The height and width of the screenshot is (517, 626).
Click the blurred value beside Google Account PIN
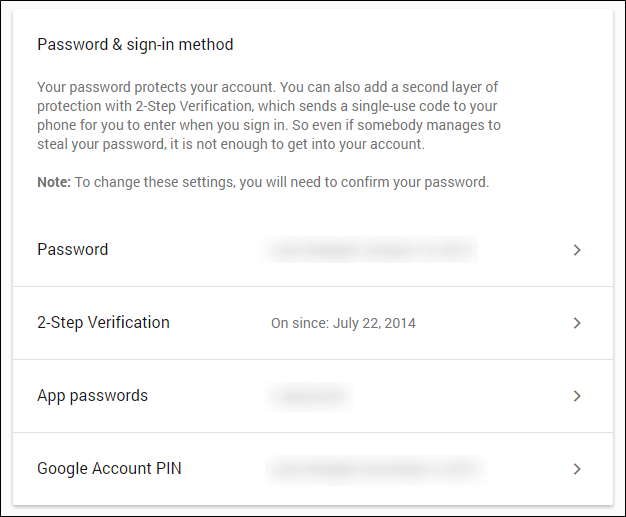(375, 469)
